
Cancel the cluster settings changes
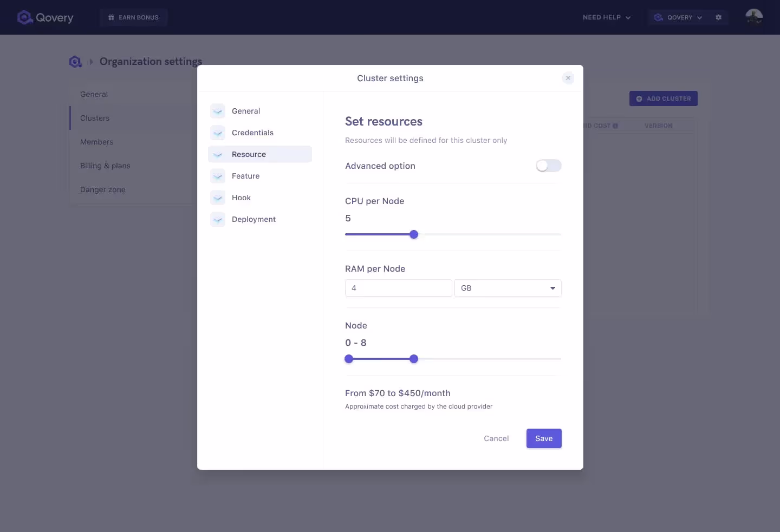click(496, 438)
